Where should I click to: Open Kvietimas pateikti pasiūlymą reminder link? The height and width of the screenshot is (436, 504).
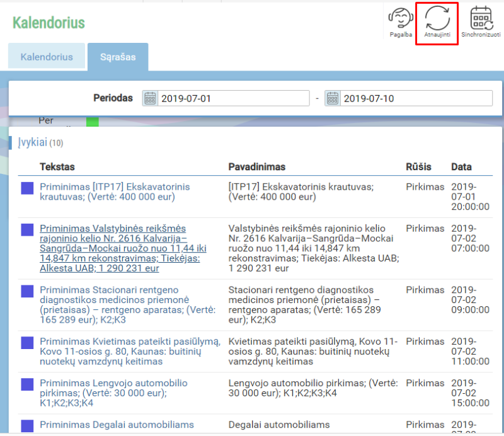coord(129,351)
